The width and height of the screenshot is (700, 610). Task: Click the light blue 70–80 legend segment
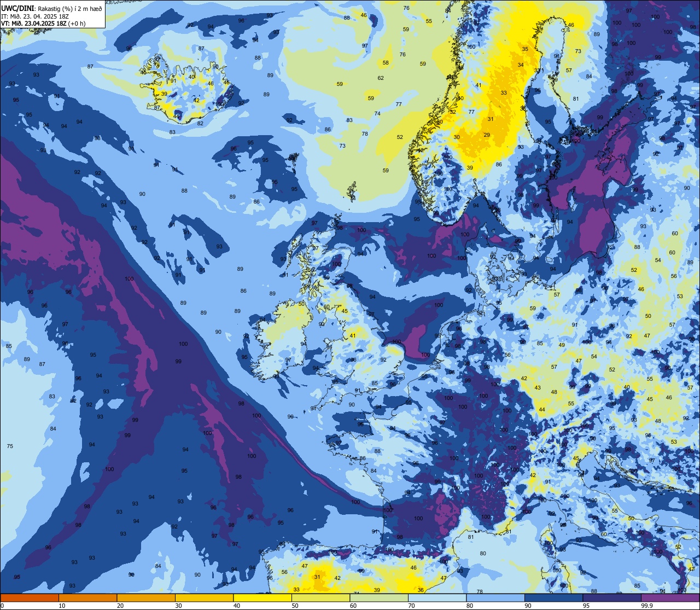click(x=437, y=597)
